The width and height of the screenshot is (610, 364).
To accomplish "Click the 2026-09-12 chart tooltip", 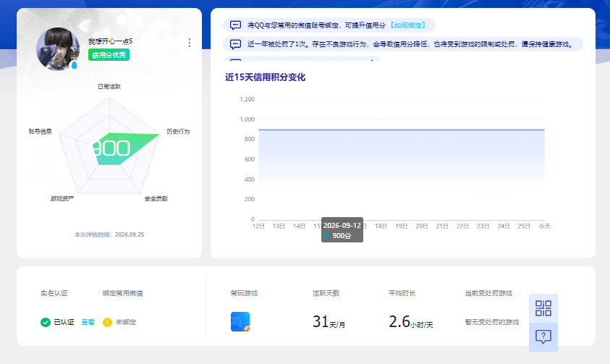I will pyautogui.click(x=342, y=230).
